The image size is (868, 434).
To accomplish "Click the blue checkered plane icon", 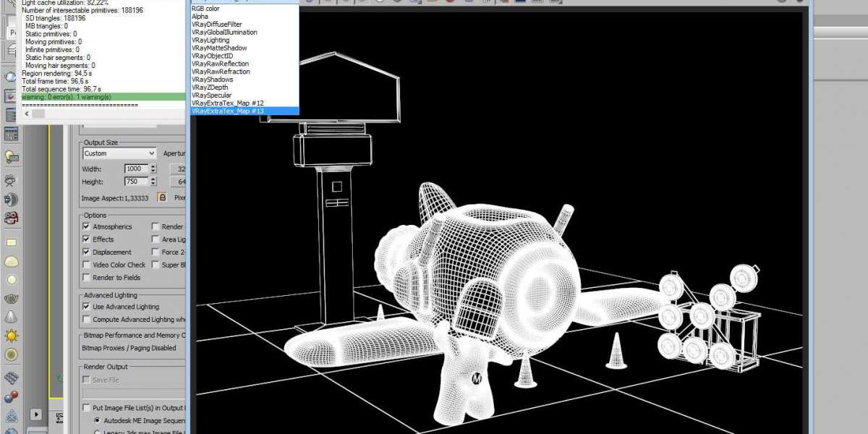I will coord(11,378).
